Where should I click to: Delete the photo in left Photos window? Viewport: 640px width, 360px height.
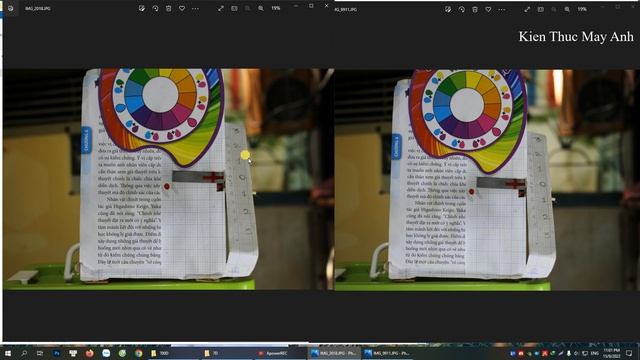pyautogui.click(x=169, y=8)
